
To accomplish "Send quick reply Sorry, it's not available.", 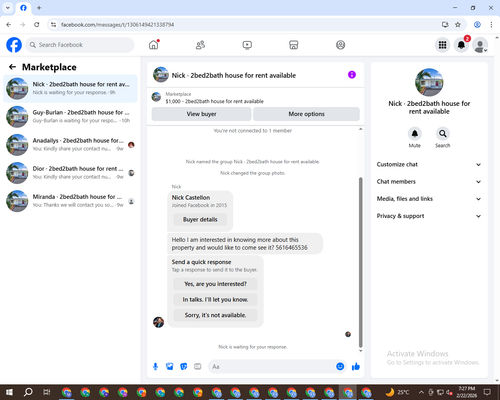I will tap(215, 315).
